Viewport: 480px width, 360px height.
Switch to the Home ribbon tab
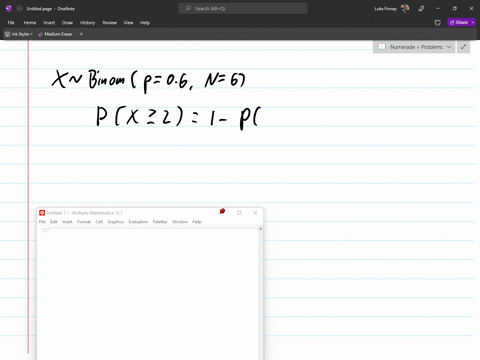click(x=30, y=23)
